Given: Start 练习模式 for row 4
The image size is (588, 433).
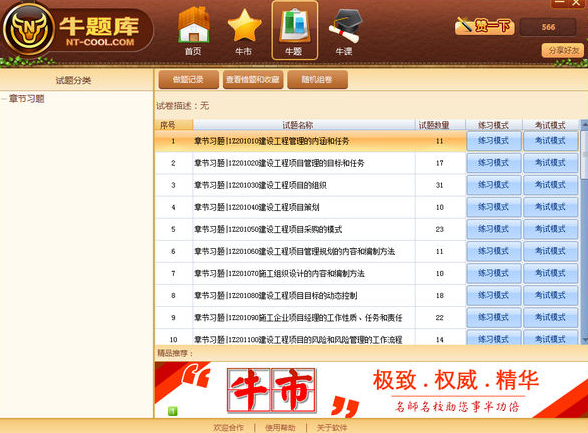Looking at the screenshot, I should click(494, 207).
